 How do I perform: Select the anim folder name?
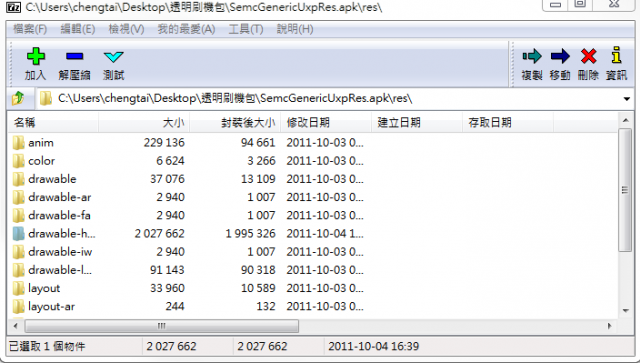41,143
